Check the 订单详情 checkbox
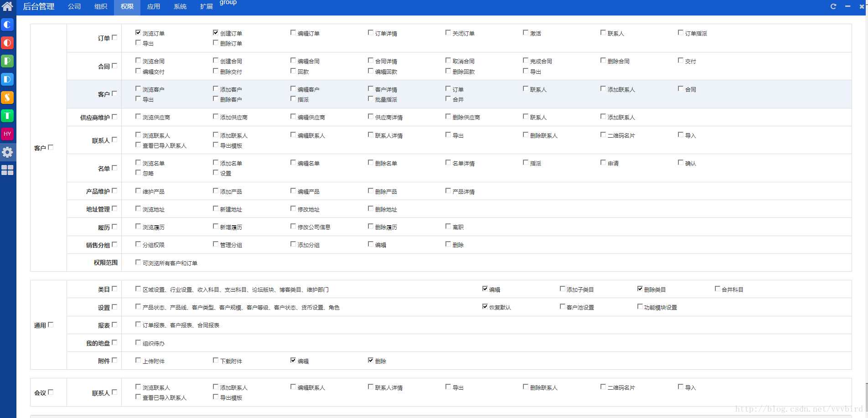 (x=371, y=33)
